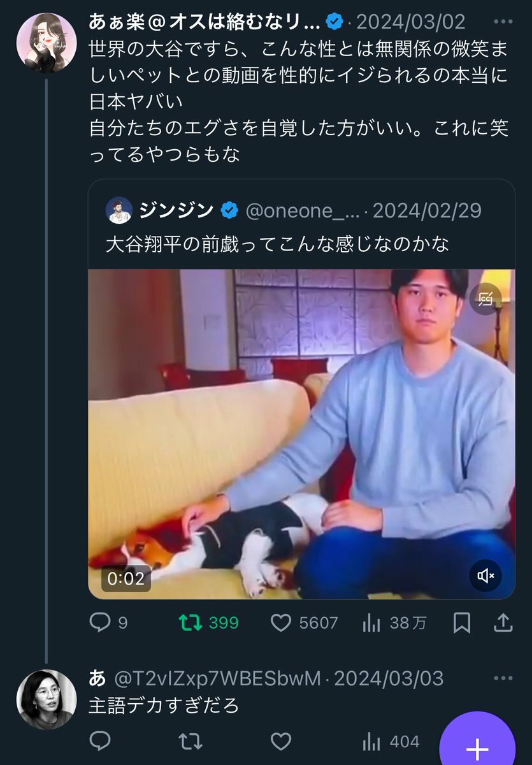The image size is (532, 765).
Task: Share the main tweet
Action: pos(503,622)
